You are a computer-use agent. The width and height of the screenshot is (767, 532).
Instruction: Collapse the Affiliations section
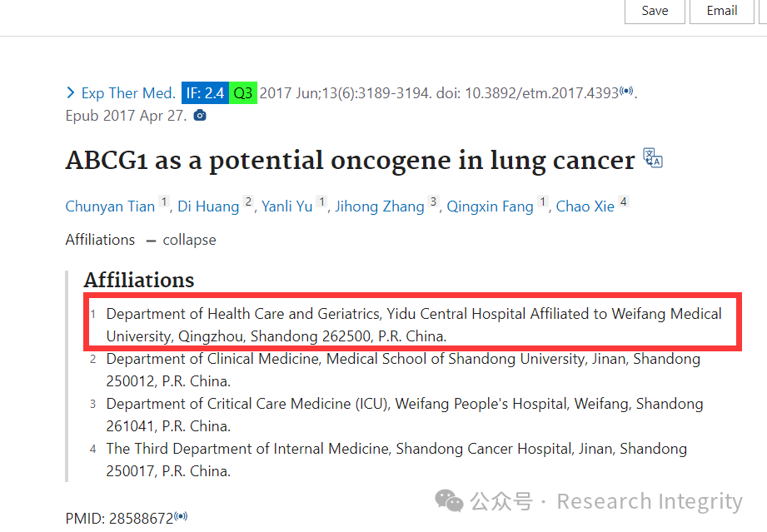(x=181, y=240)
